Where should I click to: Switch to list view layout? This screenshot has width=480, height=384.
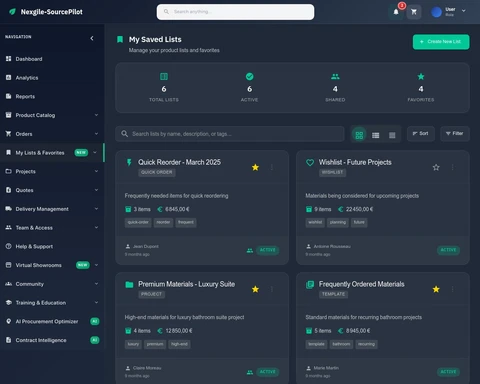click(376, 135)
